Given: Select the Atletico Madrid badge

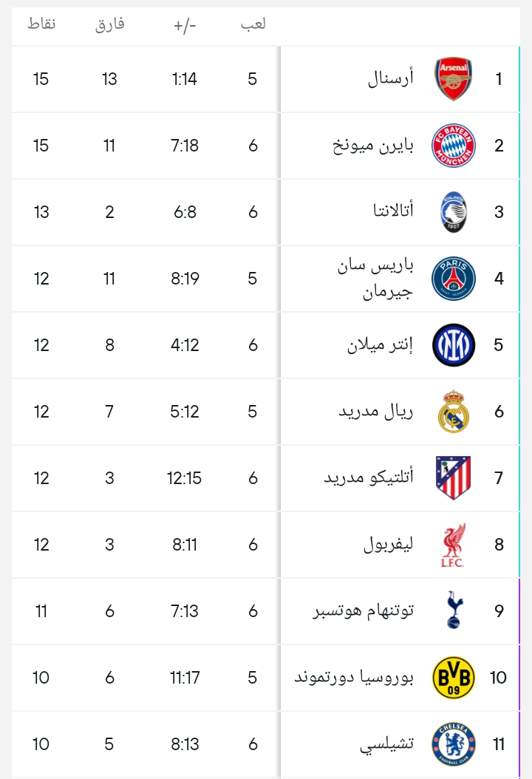Looking at the screenshot, I should pyautogui.click(x=453, y=478).
